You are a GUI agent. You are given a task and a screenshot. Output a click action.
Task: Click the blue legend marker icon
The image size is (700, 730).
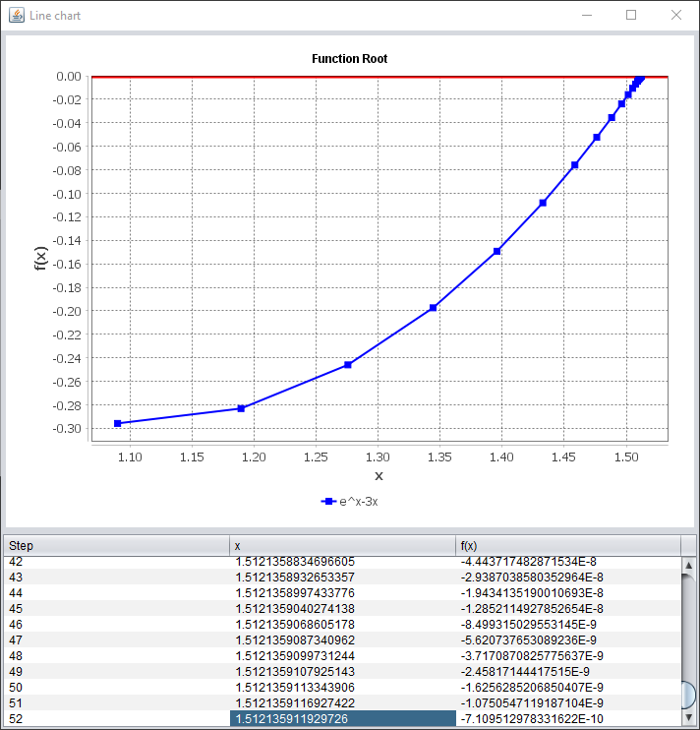tap(328, 502)
